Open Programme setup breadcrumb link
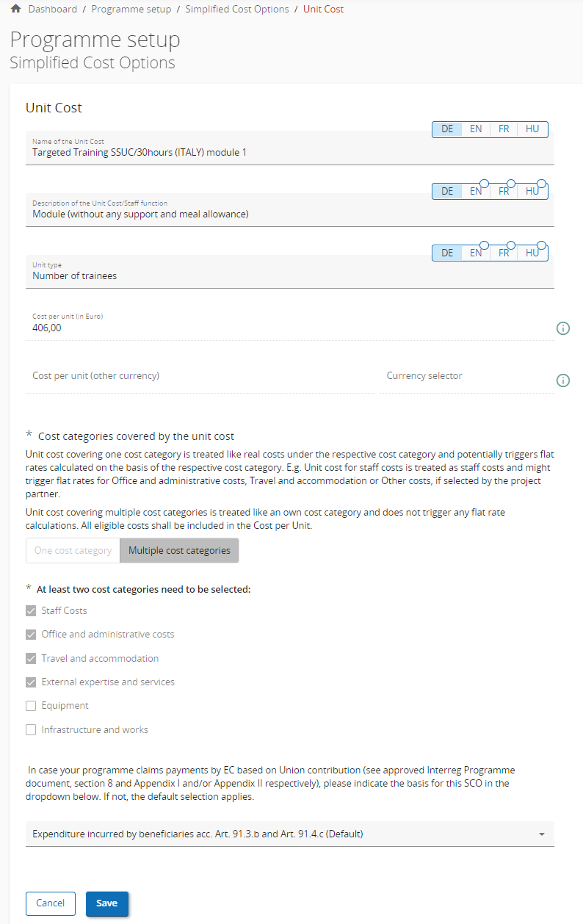The image size is (583, 924). (x=131, y=10)
